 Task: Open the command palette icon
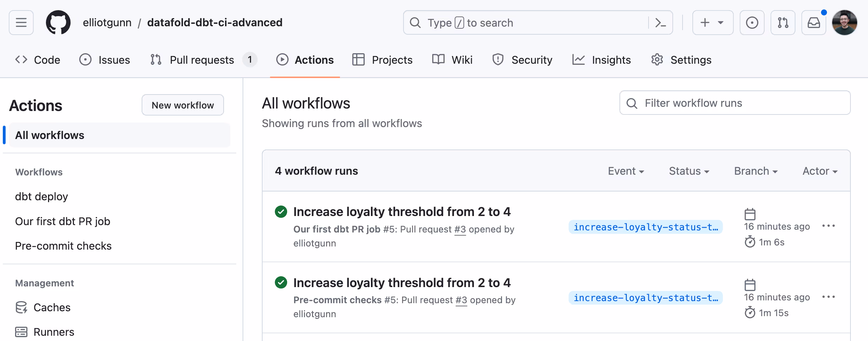(x=660, y=23)
